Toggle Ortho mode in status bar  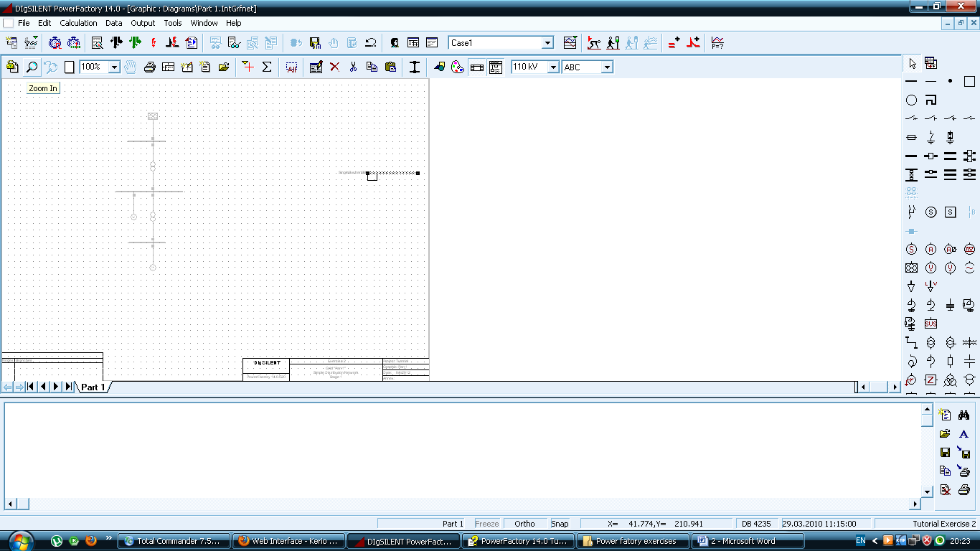click(x=524, y=524)
